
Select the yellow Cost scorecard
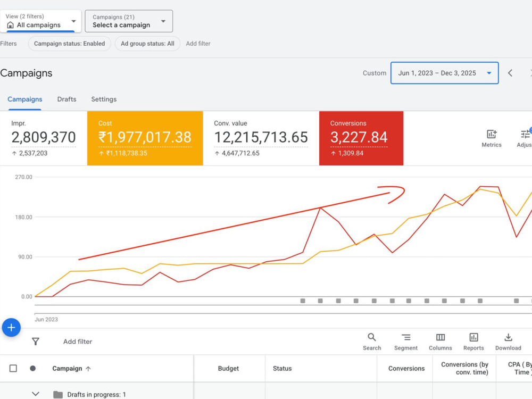click(145, 138)
